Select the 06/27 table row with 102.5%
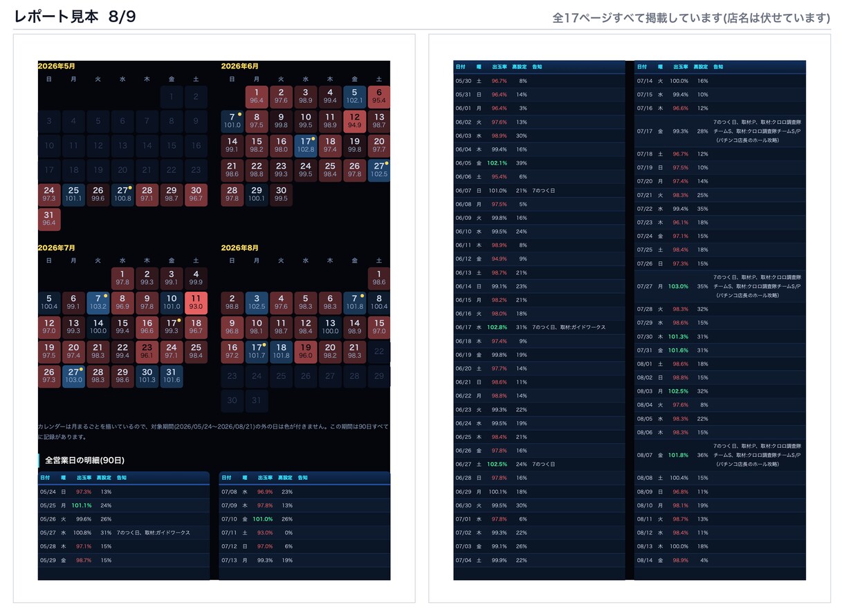Screen dimensions: 844x616 540,464
